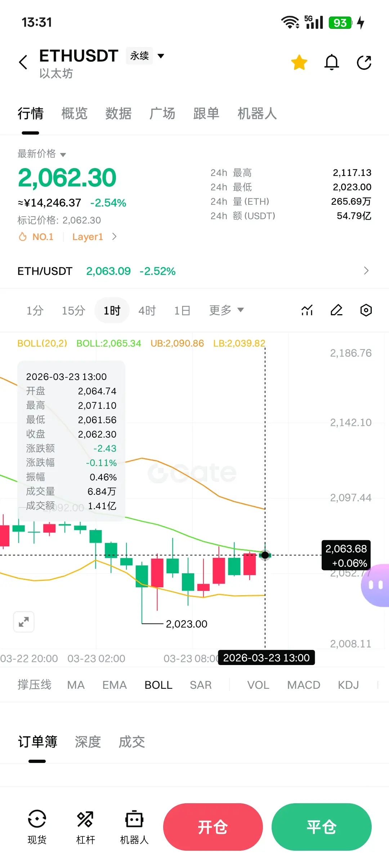Expand the 更多 intervals dropdown
Viewport: 389px width, 868px height.
[227, 310]
